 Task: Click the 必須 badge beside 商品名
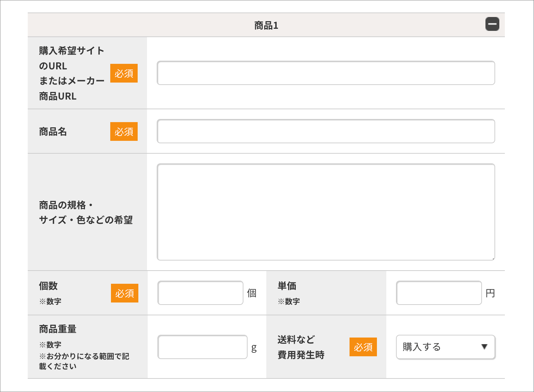[x=124, y=131]
